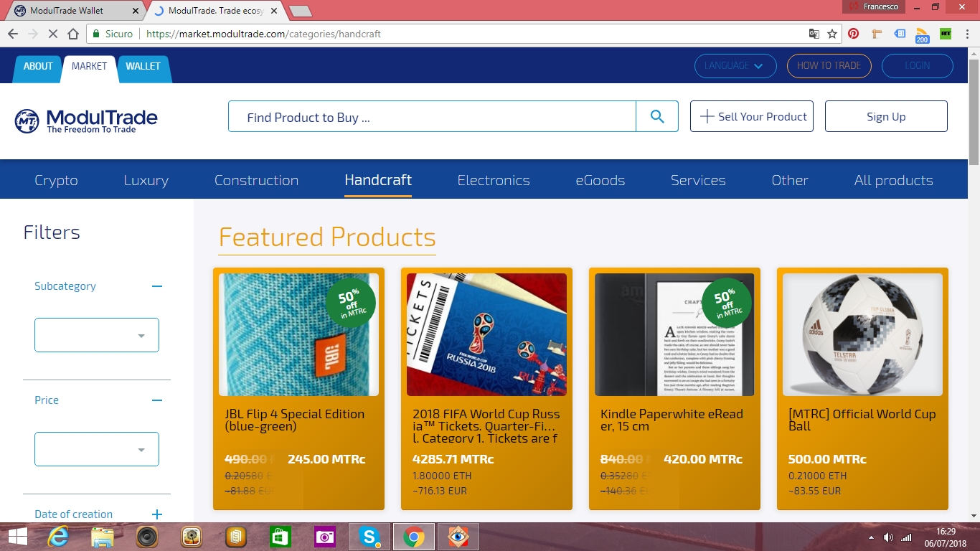The image size is (980, 551).
Task: Open the About tab
Action: click(38, 66)
